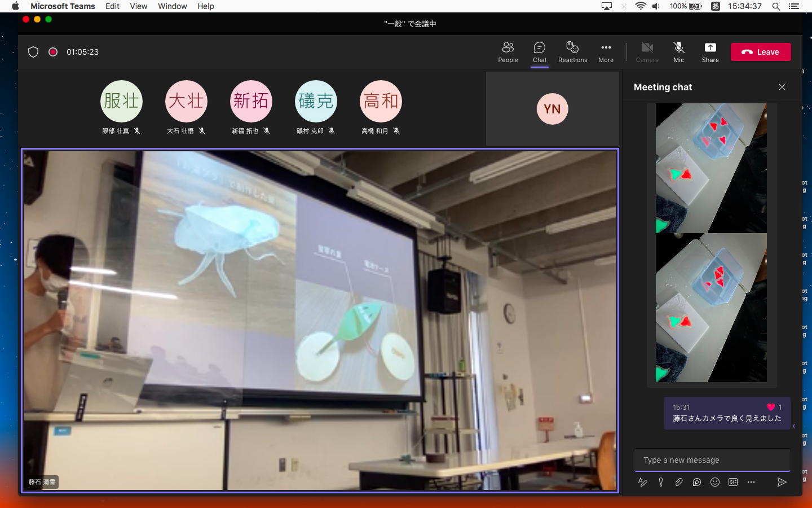Open the Wi-Fi status menu
The image size is (812, 508).
click(x=640, y=6)
